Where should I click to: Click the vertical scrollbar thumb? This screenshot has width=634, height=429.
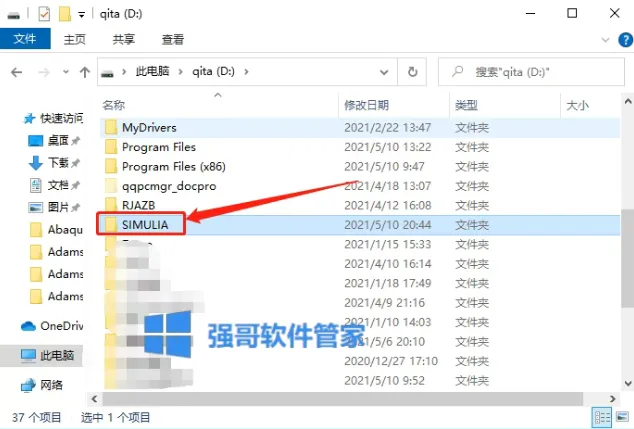click(628, 258)
